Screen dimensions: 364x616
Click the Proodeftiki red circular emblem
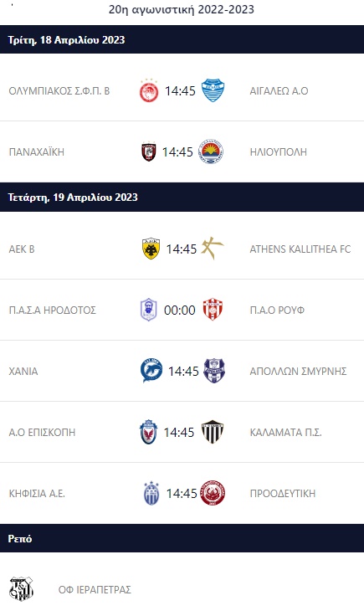(213, 493)
